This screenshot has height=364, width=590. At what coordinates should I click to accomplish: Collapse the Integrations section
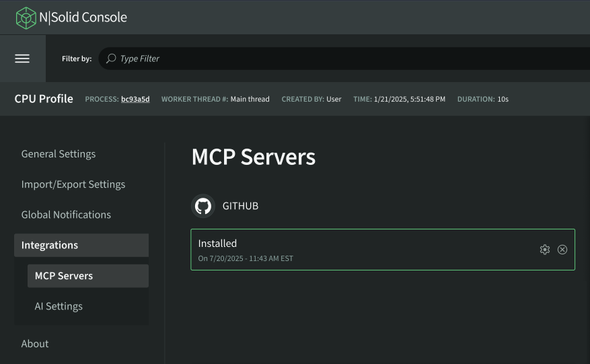(81, 245)
